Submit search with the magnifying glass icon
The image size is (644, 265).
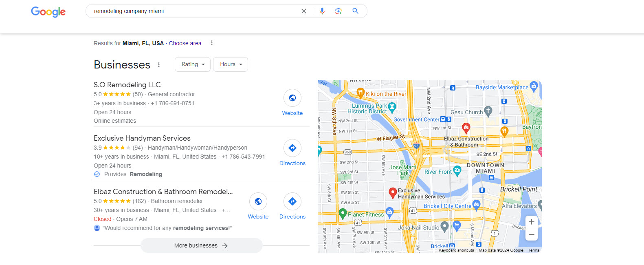coord(356,11)
